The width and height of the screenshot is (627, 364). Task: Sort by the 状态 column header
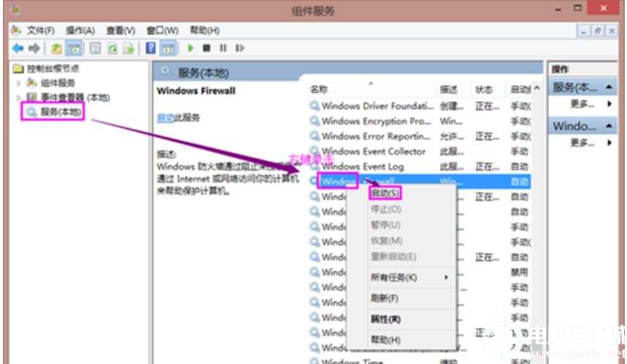[484, 90]
